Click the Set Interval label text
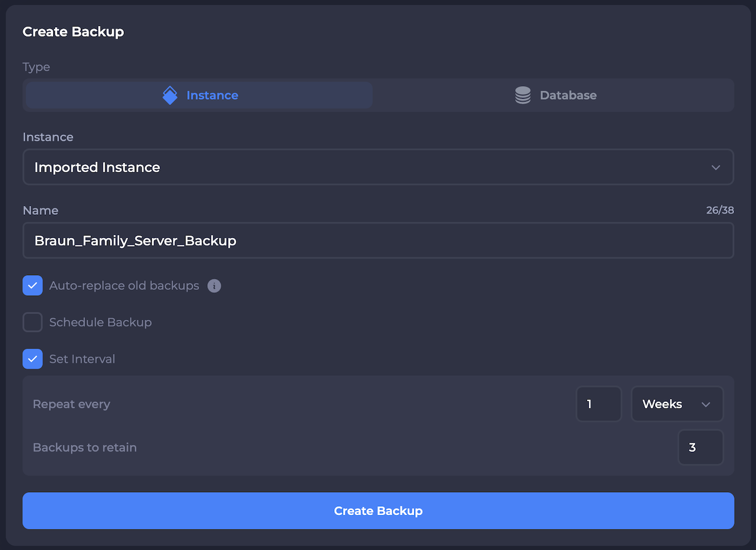Image resolution: width=756 pixels, height=550 pixels. [x=82, y=359]
